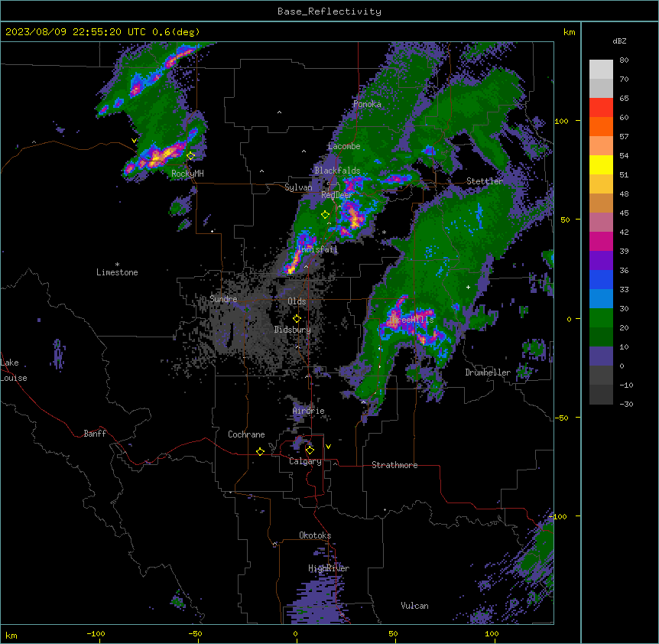The width and height of the screenshot is (659, 644).
Task: Select the light gray 80 dBZ legend swatch
Action: (601, 70)
